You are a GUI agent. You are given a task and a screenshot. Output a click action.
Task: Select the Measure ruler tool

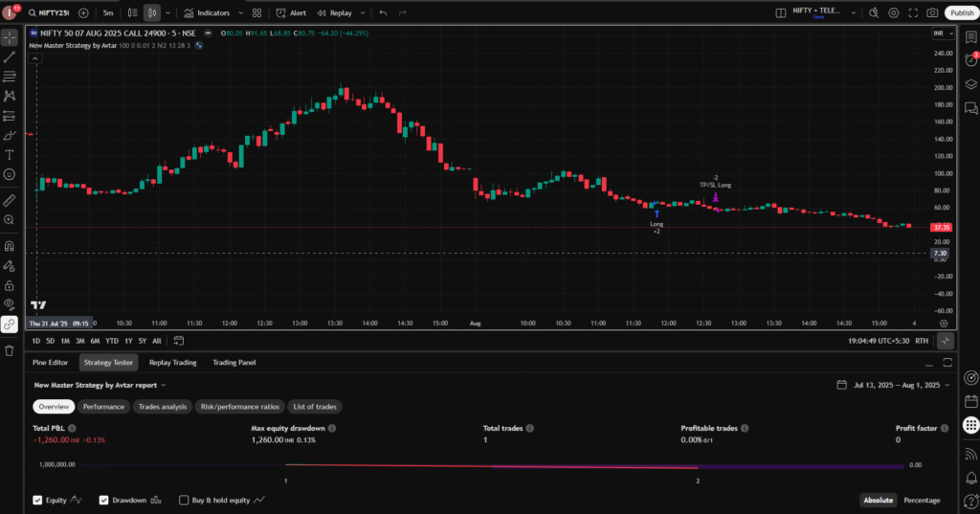point(10,200)
